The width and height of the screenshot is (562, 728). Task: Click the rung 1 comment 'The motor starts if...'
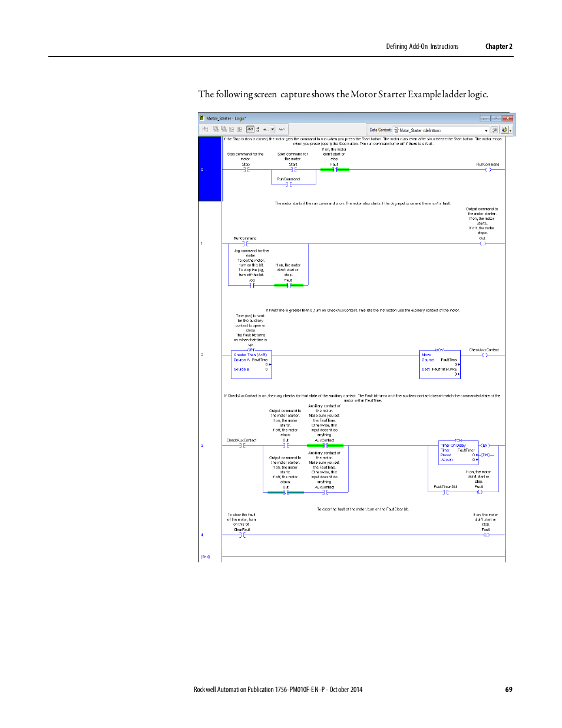pyautogui.click(x=363, y=203)
